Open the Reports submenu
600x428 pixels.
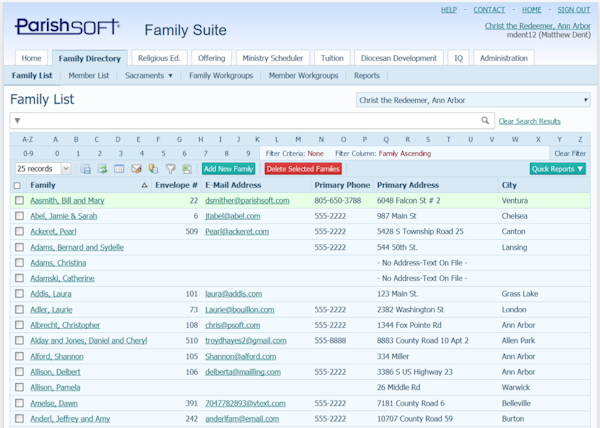367,75
